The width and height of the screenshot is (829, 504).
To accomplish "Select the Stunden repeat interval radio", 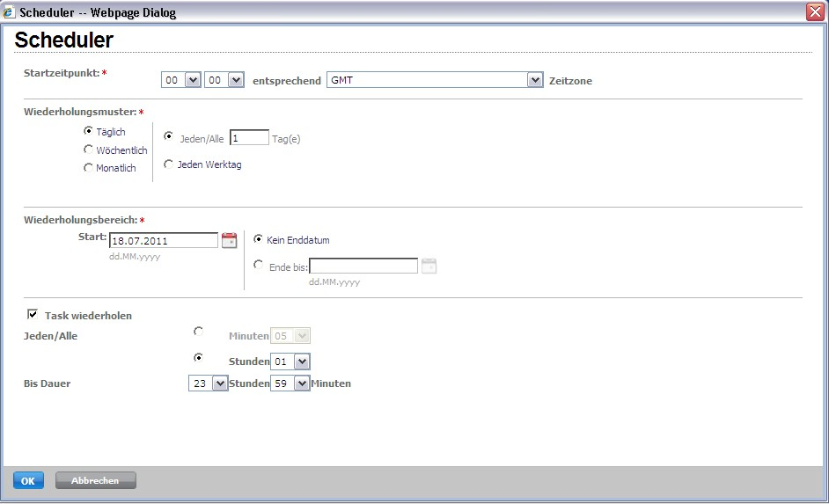I will coord(198,358).
